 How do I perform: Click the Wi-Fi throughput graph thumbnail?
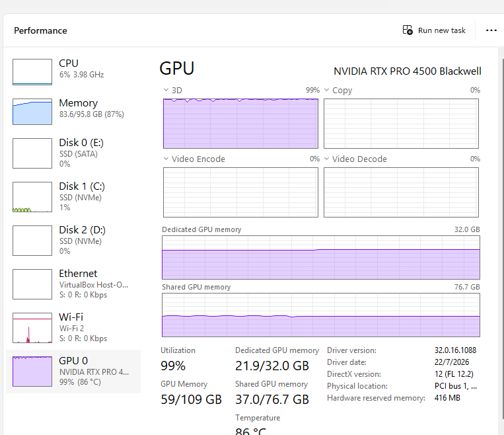pos(32,328)
